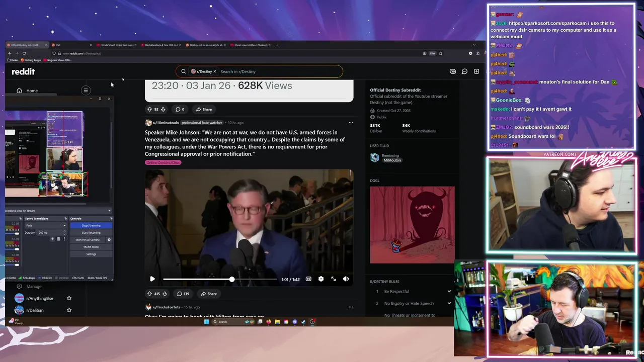
Task: Open a new browser tab
Action: 277,45
